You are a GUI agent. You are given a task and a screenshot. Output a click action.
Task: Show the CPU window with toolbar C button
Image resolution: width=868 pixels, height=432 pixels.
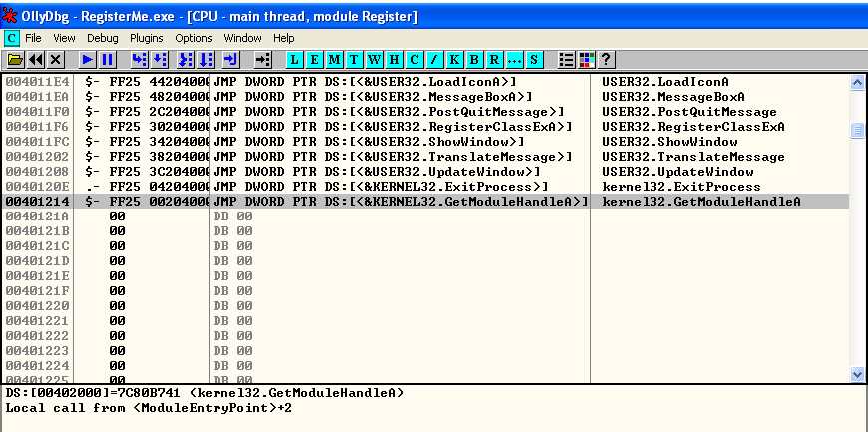(414, 59)
